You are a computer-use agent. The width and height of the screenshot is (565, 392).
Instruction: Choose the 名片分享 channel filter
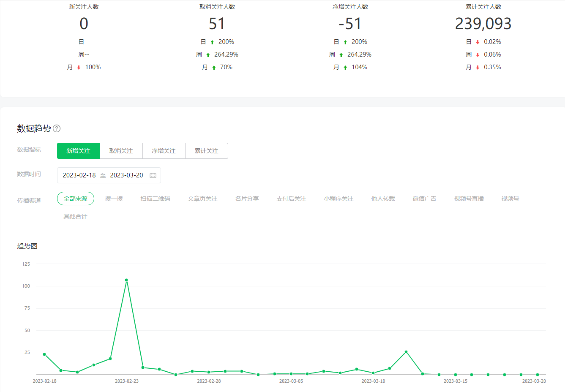point(247,199)
